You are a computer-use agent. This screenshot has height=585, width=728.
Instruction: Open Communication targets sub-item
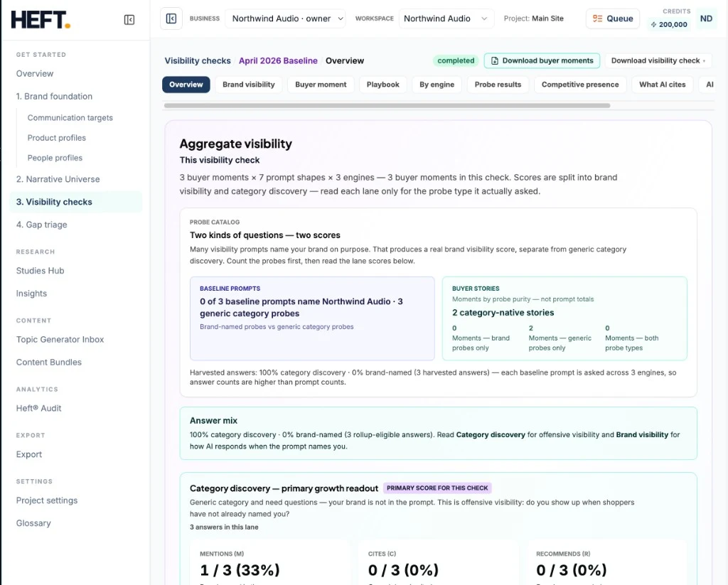click(x=70, y=118)
